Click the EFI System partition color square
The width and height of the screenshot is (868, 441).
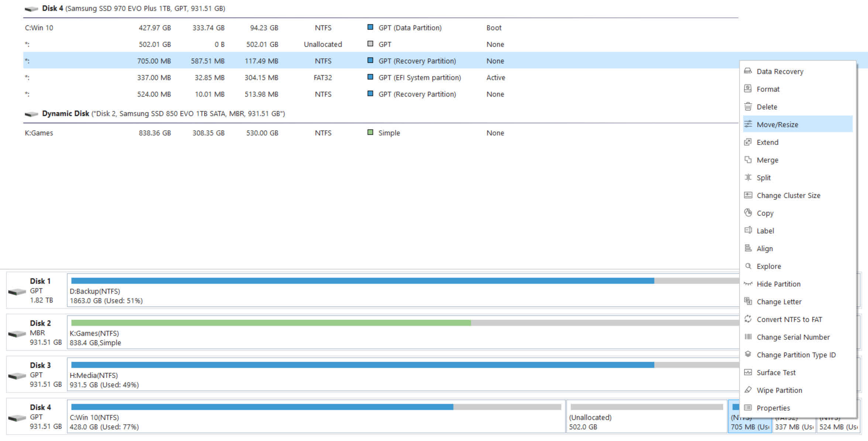pyautogui.click(x=370, y=77)
